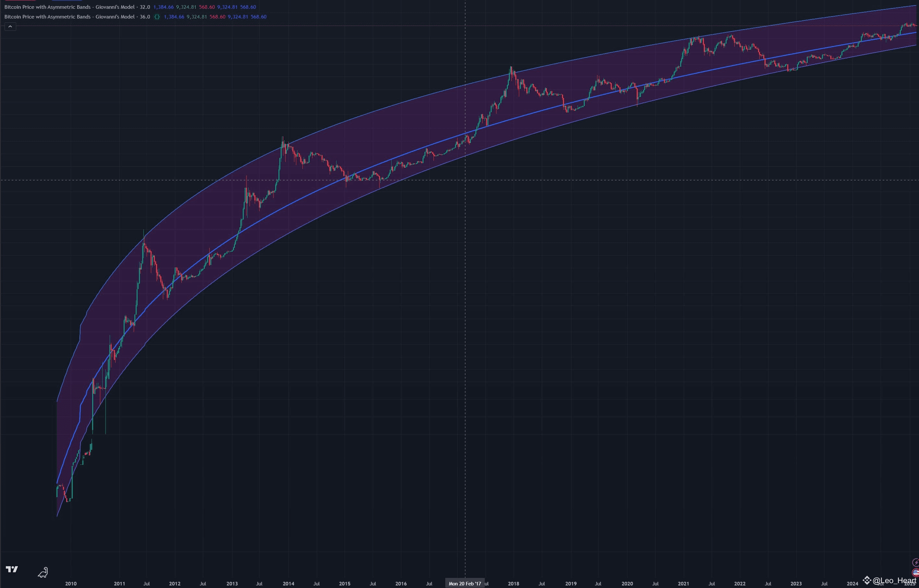Image resolution: width=919 pixels, height=588 pixels.
Task: Select the red badge above the indicator legend
Action: point(21,1)
